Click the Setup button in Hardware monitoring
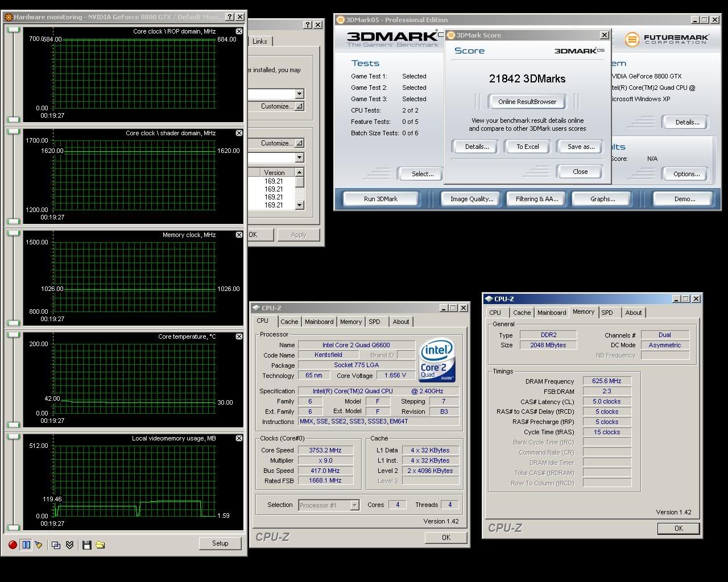The height and width of the screenshot is (582, 728). (220, 543)
